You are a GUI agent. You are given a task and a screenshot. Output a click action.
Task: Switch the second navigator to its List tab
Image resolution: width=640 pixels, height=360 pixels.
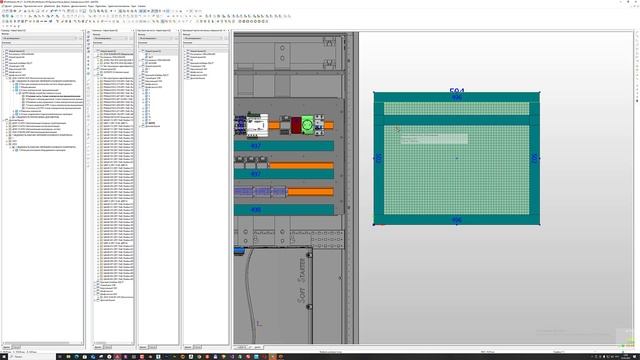click(107, 347)
